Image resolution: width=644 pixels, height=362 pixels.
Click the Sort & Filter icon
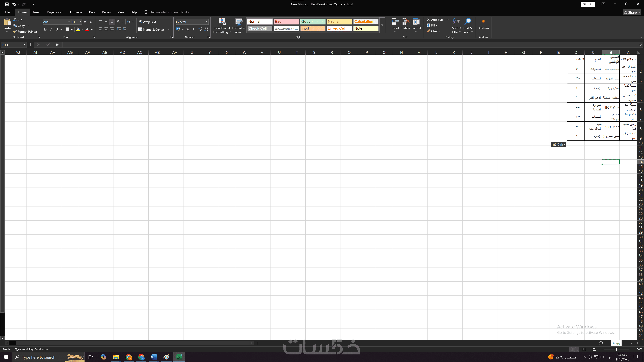pyautogui.click(x=456, y=22)
